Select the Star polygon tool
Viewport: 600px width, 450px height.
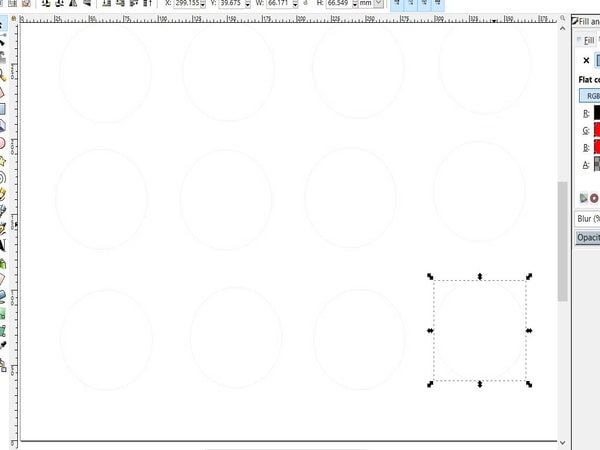(2, 161)
